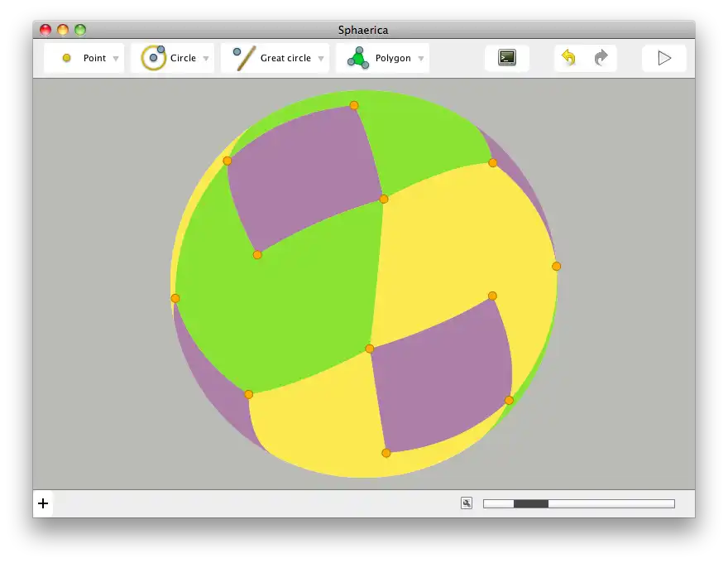Expand the Polygon dropdown arrow
Viewport: 728px width, 563px height.
pos(420,59)
